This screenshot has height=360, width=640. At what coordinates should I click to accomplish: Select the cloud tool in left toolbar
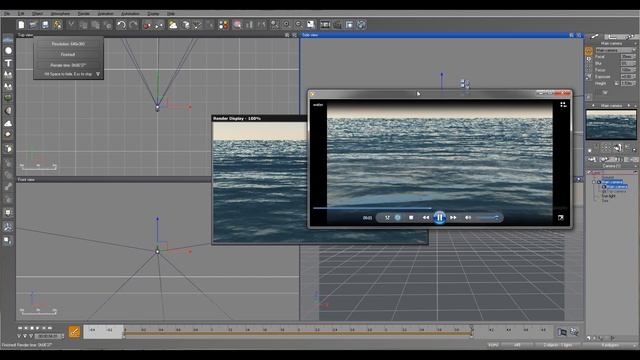click(8, 123)
